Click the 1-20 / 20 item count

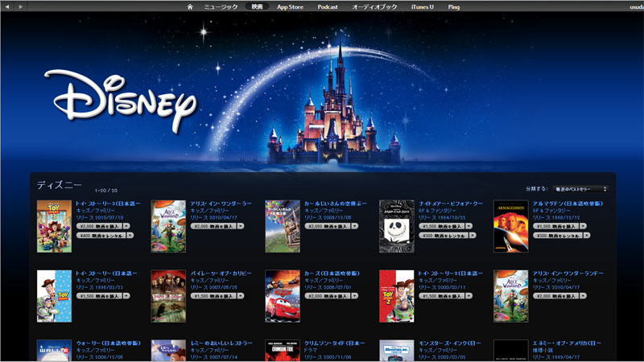[x=106, y=191]
